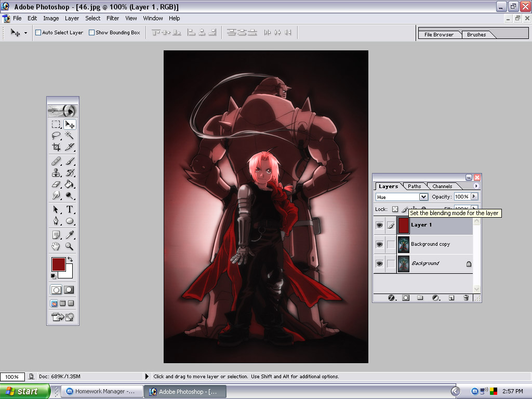
Task: Open the Image menu
Action: point(51,18)
